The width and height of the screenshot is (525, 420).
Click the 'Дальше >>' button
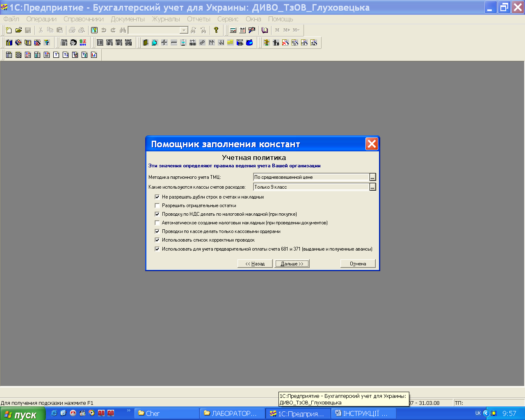(292, 264)
